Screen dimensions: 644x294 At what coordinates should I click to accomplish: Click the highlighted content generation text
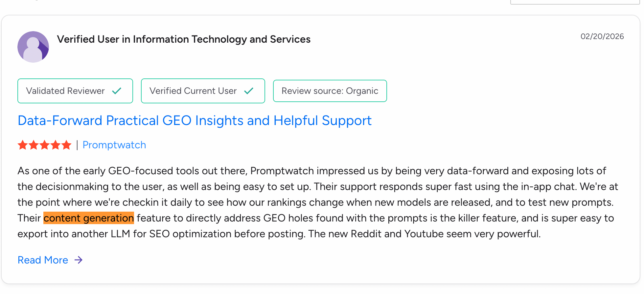coord(88,218)
